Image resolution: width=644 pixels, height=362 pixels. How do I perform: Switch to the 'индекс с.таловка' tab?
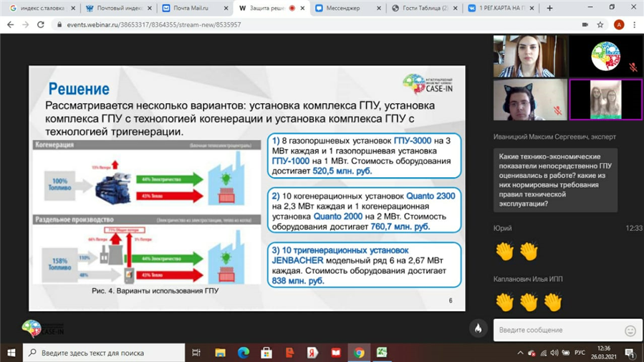pyautogui.click(x=42, y=8)
